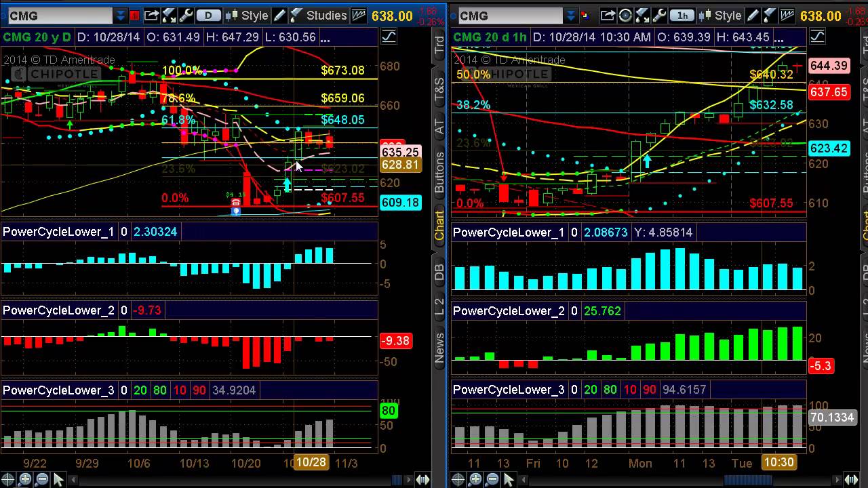Click the share chart icon in left chart toolbar
The image size is (868, 488).
point(152,15)
